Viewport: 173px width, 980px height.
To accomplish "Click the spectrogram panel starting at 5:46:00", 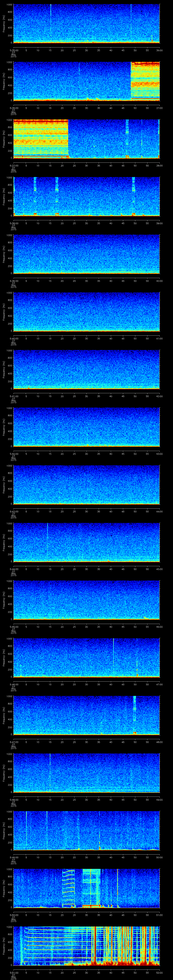I will [x=86, y=658].
